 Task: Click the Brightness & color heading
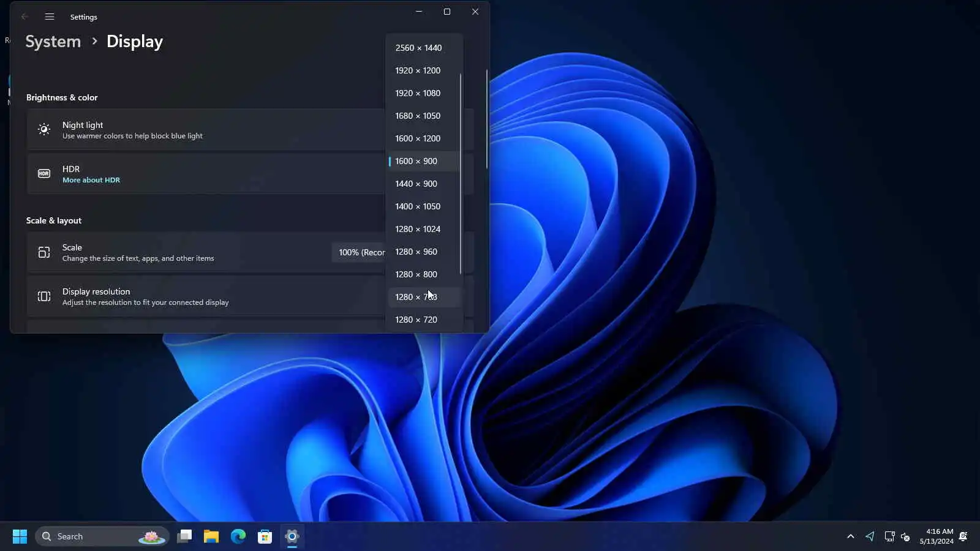[62, 97]
